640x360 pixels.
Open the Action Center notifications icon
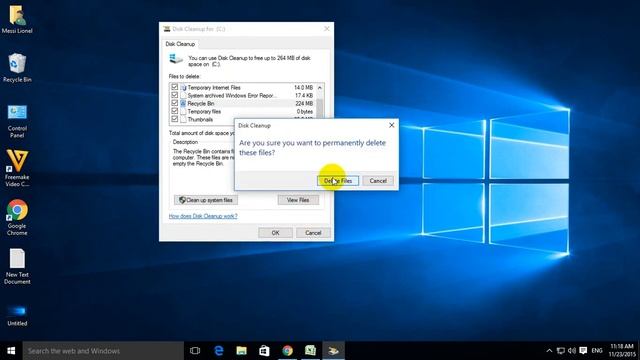(583, 351)
